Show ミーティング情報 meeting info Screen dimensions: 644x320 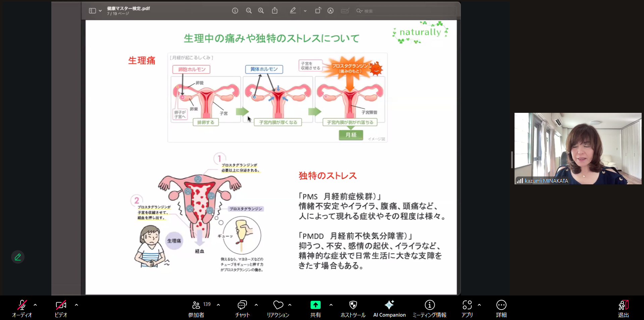429,308
